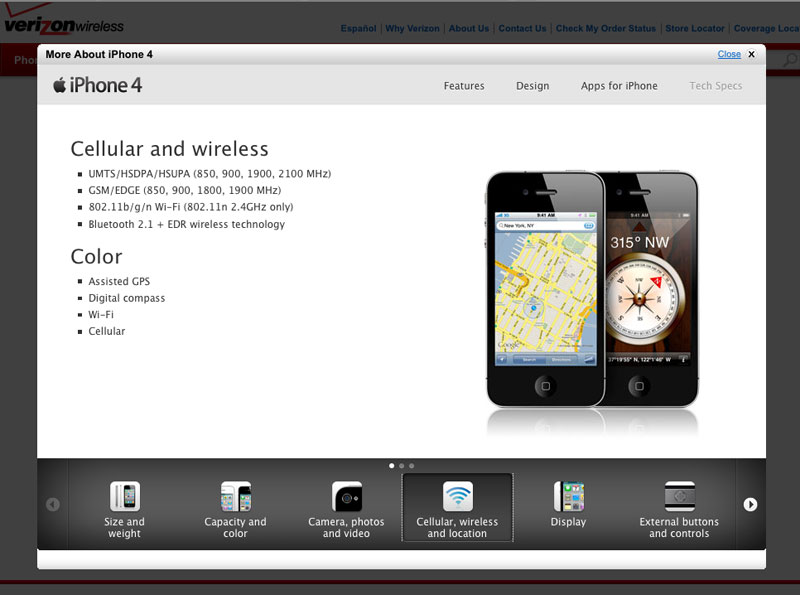Click the right arrow of the carousel

pyautogui.click(x=750, y=504)
